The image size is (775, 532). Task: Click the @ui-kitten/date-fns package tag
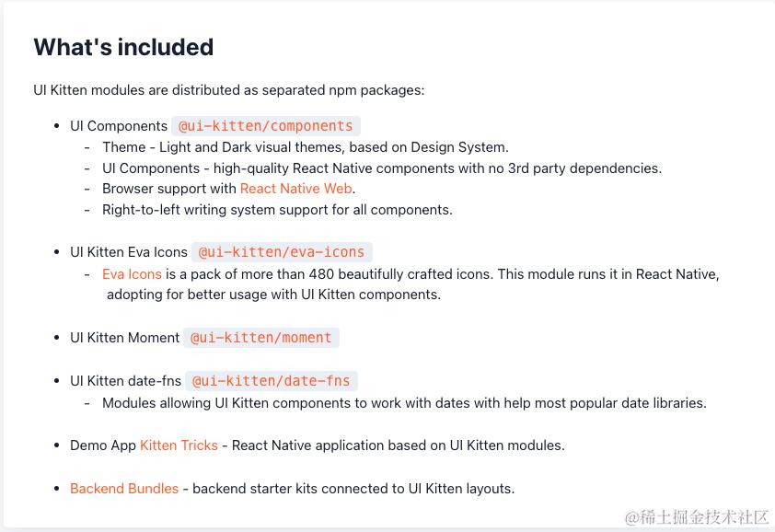pyautogui.click(x=271, y=381)
